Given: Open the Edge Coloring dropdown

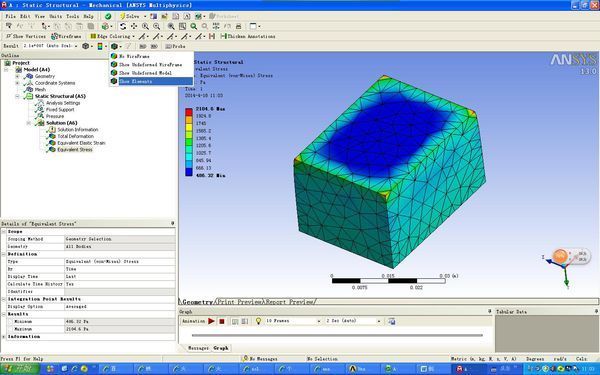Looking at the screenshot, I should (112, 36).
